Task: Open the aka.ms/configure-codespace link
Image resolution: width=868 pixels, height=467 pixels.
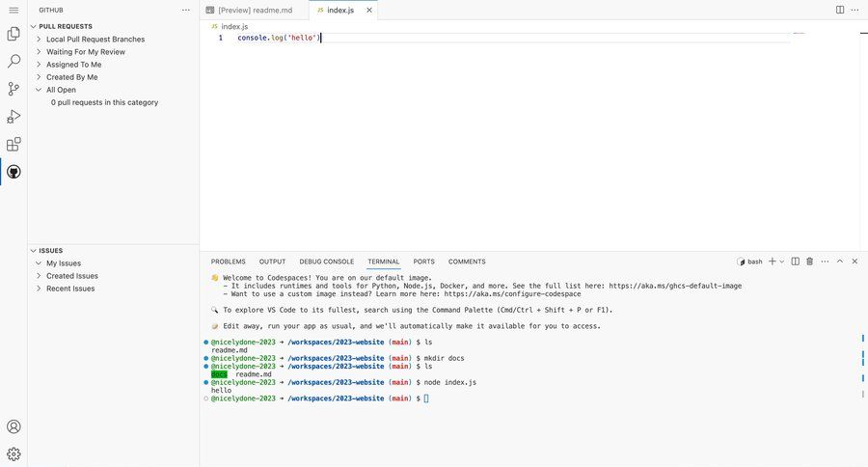Action: click(513, 293)
